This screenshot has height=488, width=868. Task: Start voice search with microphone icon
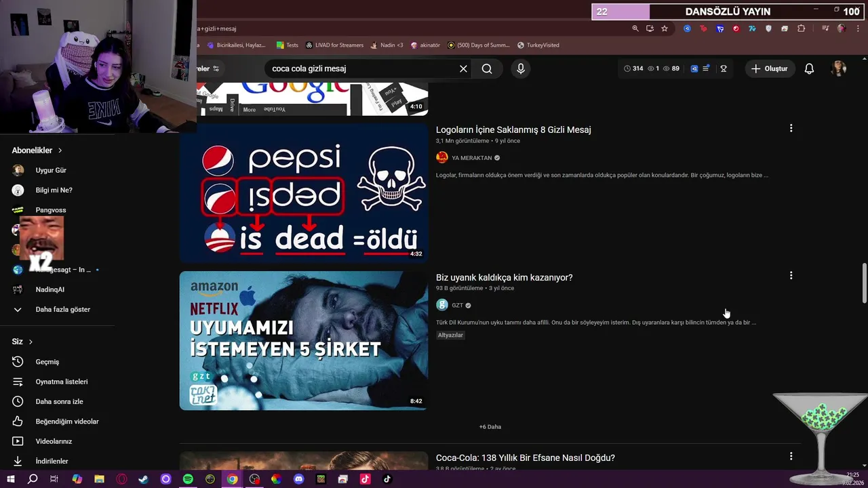point(521,68)
